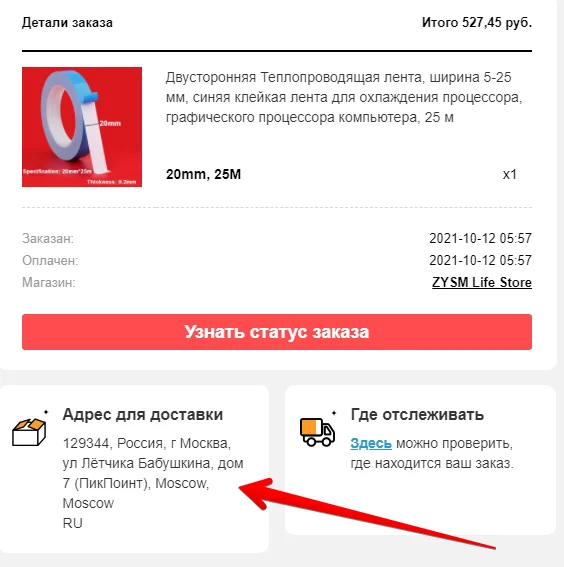This screenshot has height=567, width=564.
Task: Click the Оплачен date value
Action: (x=480, y=260)
